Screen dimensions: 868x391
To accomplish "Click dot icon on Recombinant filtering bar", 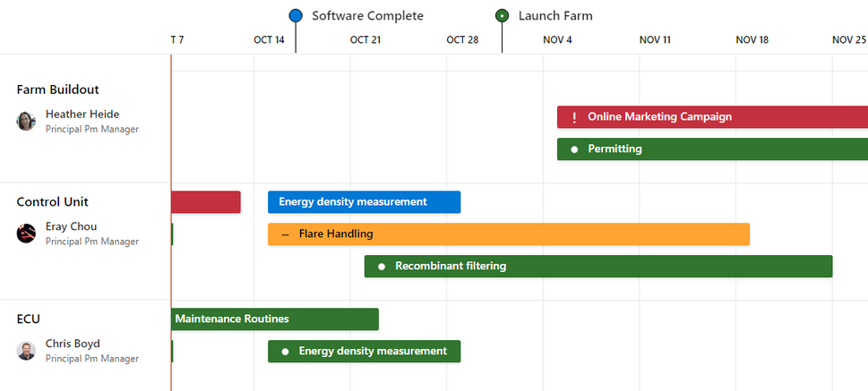I will click(382, 267).
